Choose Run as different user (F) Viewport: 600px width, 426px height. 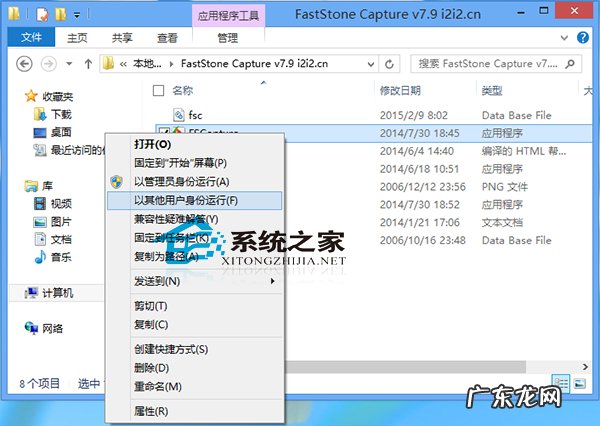(x=194, y=201)
